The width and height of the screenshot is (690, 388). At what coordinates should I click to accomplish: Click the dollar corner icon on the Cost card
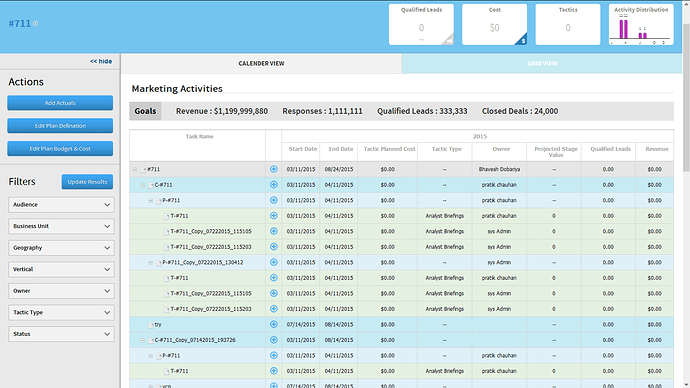tap(522, 40)
